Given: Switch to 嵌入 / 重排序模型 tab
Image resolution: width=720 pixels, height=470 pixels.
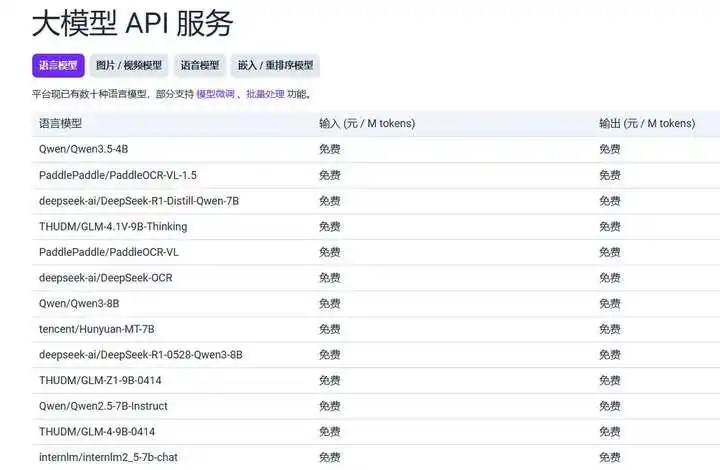Looking at the screenshot, I should (276, 66).
